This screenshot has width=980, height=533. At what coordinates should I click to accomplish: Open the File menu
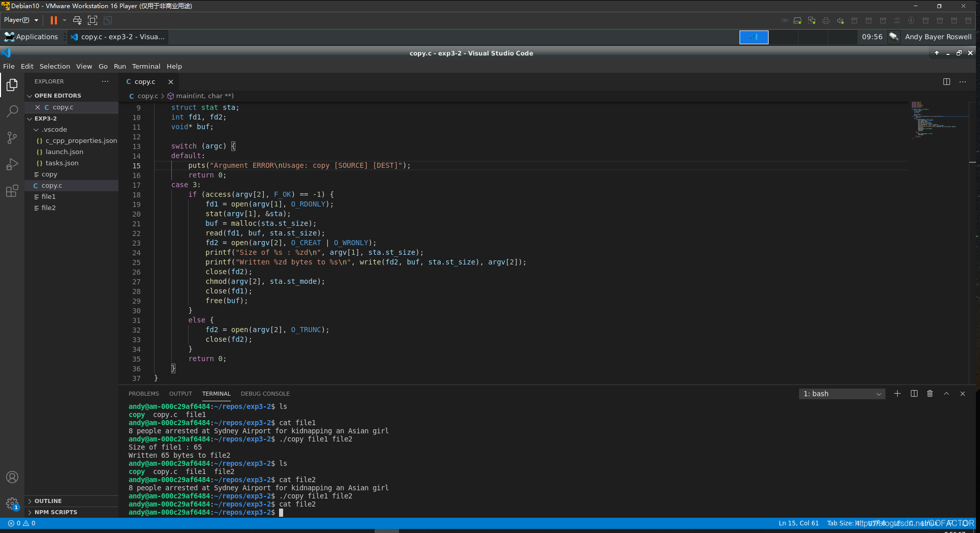pos(9,67)
